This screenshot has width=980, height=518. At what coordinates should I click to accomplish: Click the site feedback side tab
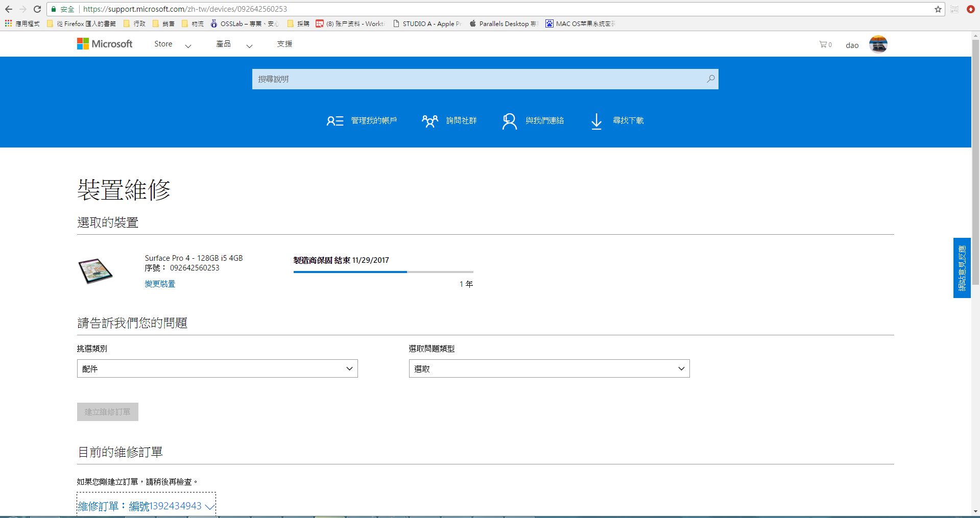click(962, 268)
